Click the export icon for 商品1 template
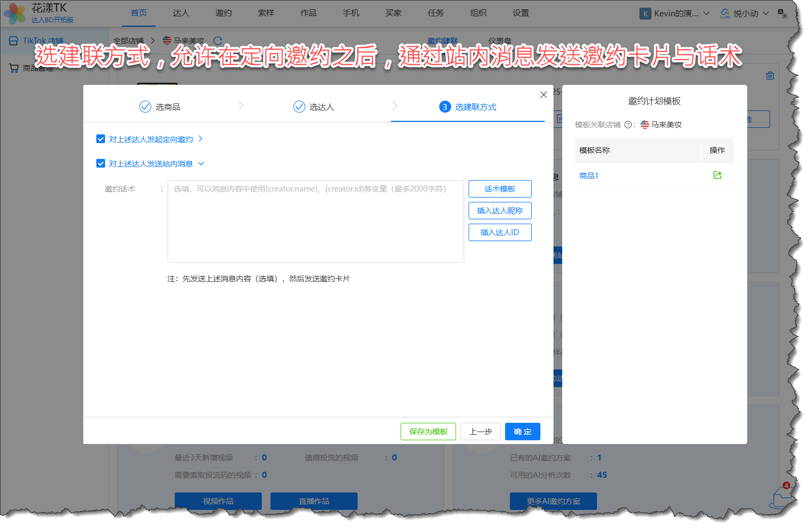The height and width of the screenshot is (530, 812). click(x=717, y=175)
